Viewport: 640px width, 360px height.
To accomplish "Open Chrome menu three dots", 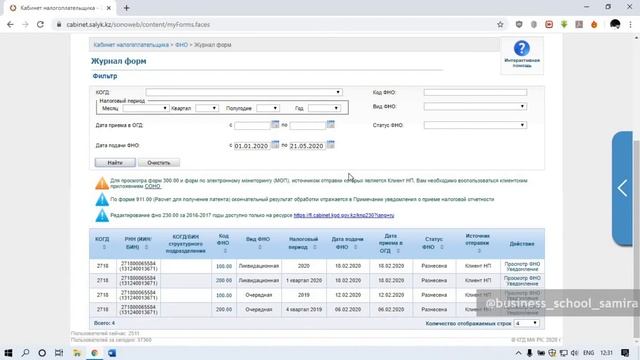I will tap(630, 24).
